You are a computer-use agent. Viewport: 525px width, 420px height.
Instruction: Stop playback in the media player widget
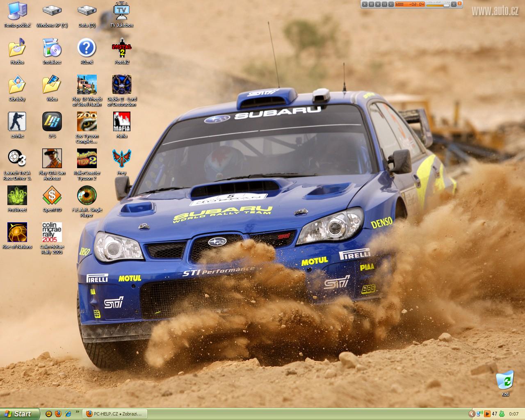tap(378, 4)
